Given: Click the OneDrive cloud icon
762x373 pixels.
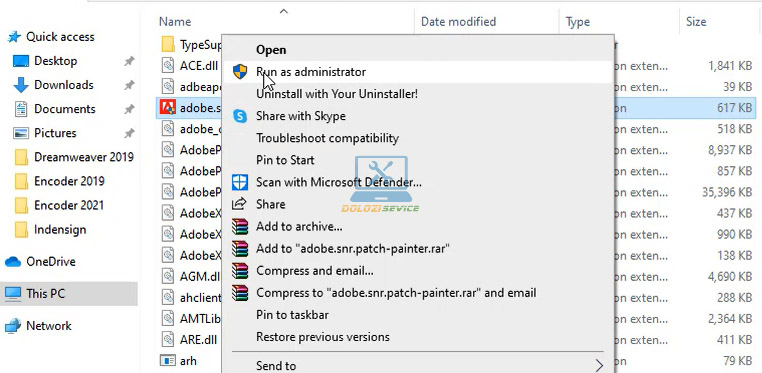Looking at the screenshot, I should click(x=13, y=262).
